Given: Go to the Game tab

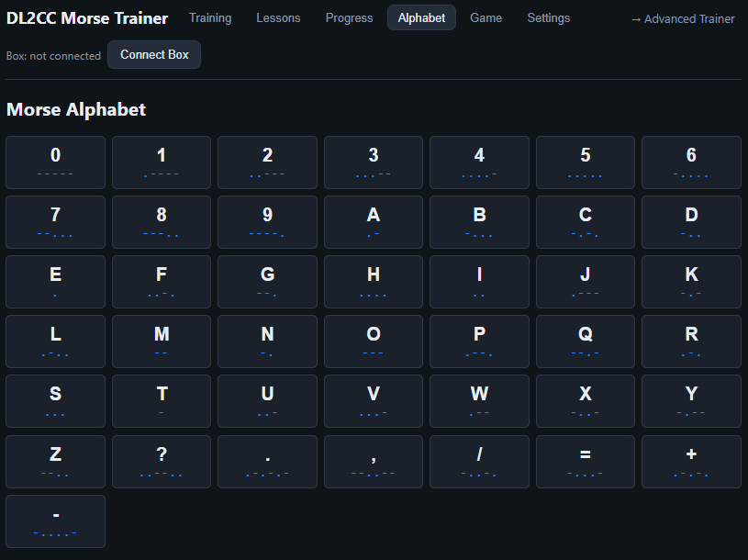Looking at the screenshot, I should click(x=486, y=17).
